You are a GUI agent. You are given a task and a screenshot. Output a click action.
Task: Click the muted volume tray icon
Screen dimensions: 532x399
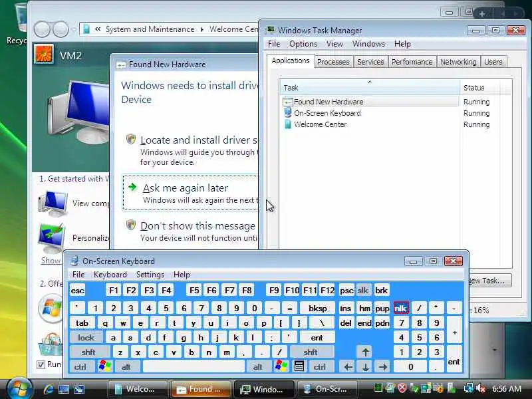(481, 388)
